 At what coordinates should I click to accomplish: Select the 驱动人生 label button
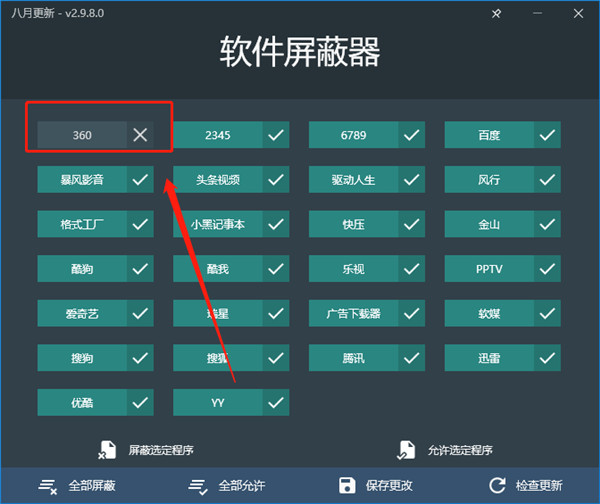pyautogui.click(x=354, y=179)
